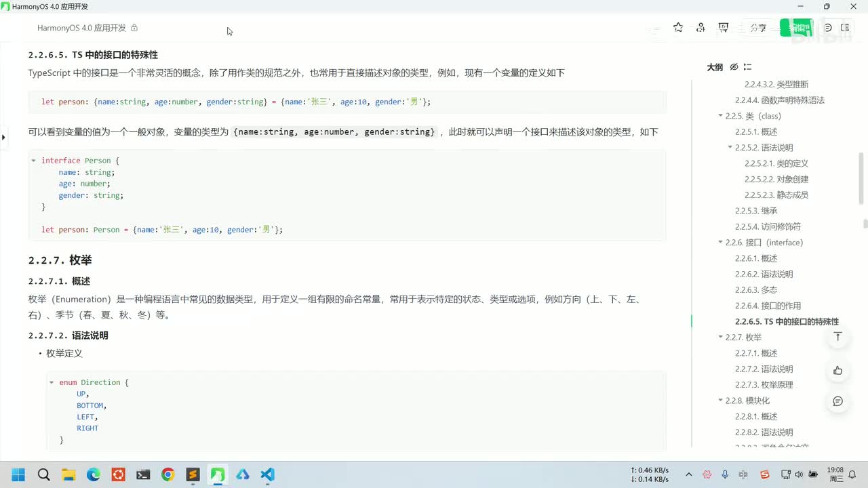The image size is (868, 488).
Task: Go to 2.2.5.1. 概述 in outline
Action: click(756, 132)
